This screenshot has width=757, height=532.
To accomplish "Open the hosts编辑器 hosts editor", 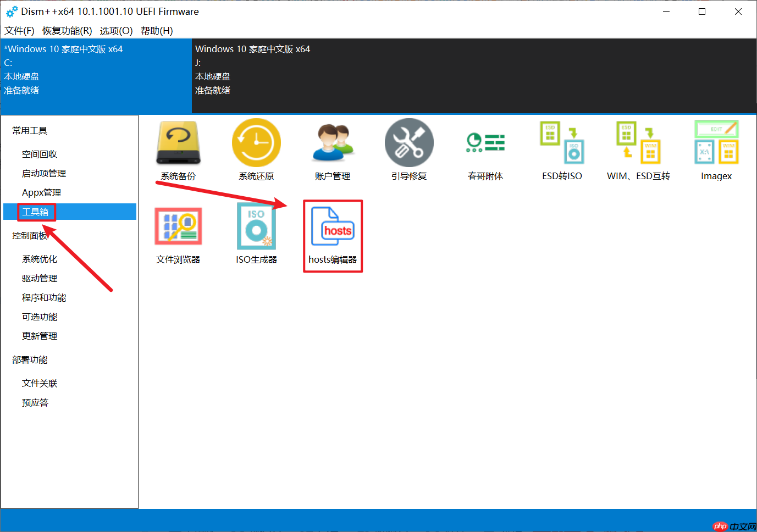I will coord(333,235).
